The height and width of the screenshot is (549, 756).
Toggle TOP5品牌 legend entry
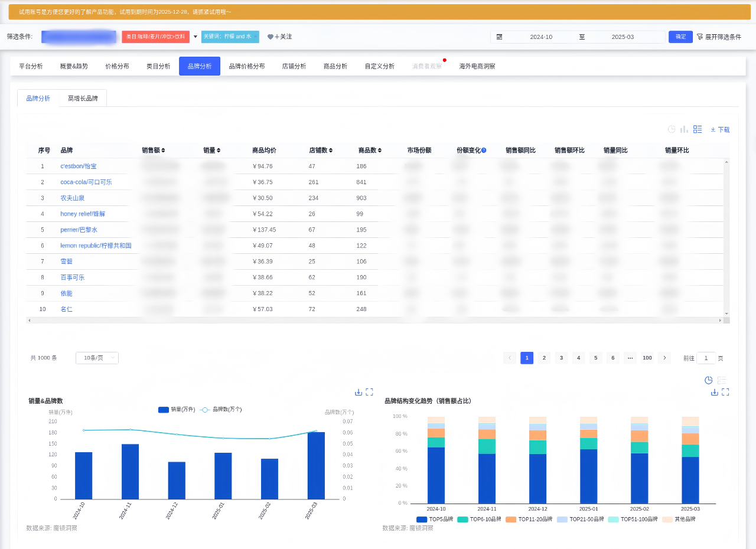click(435, 519)
